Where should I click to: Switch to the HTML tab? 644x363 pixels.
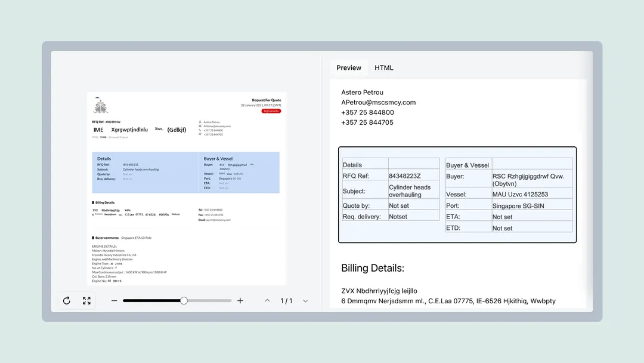[x=383, y=68]
